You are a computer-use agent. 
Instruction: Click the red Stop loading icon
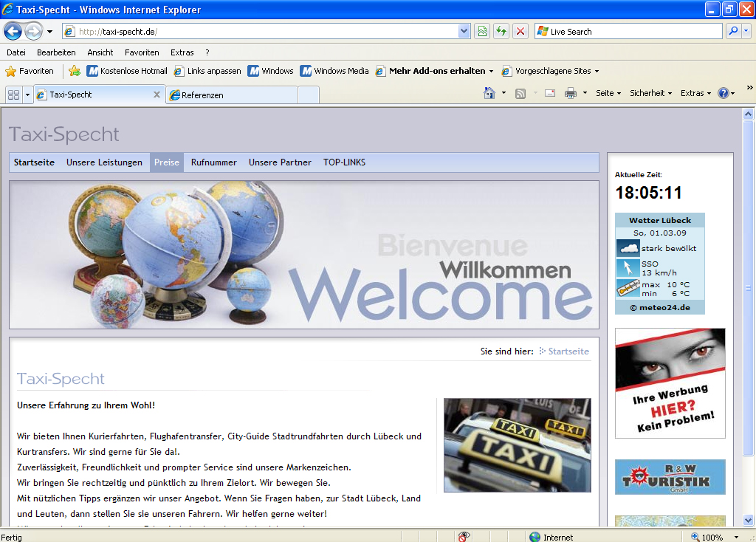click(520, 31)
